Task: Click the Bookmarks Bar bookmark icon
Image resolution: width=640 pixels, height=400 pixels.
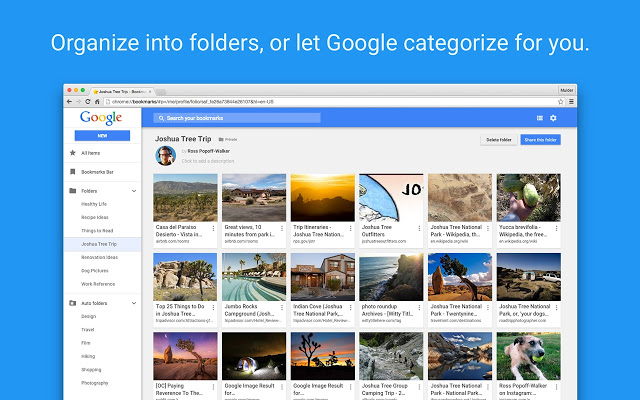Action: pyautogui.click(x=73, y=172)
